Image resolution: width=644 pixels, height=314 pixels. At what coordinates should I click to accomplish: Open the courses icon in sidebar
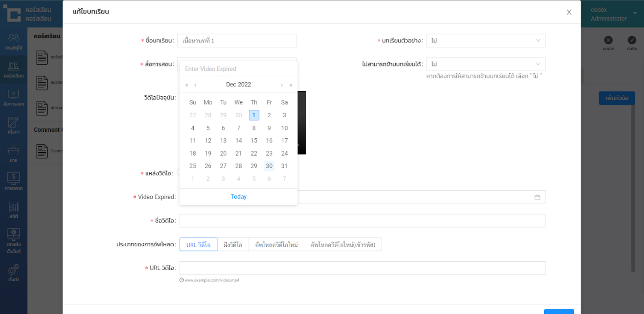tap(14, 69)
